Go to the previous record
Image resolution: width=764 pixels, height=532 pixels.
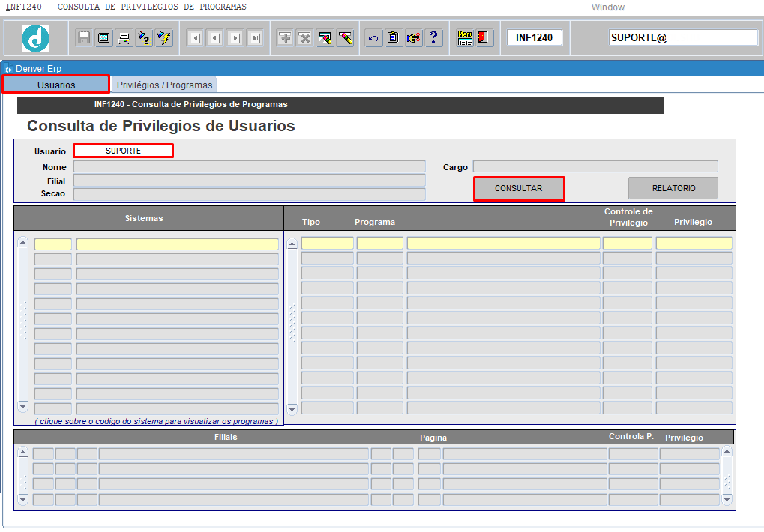pyautogui.click(x=215, y=38)
